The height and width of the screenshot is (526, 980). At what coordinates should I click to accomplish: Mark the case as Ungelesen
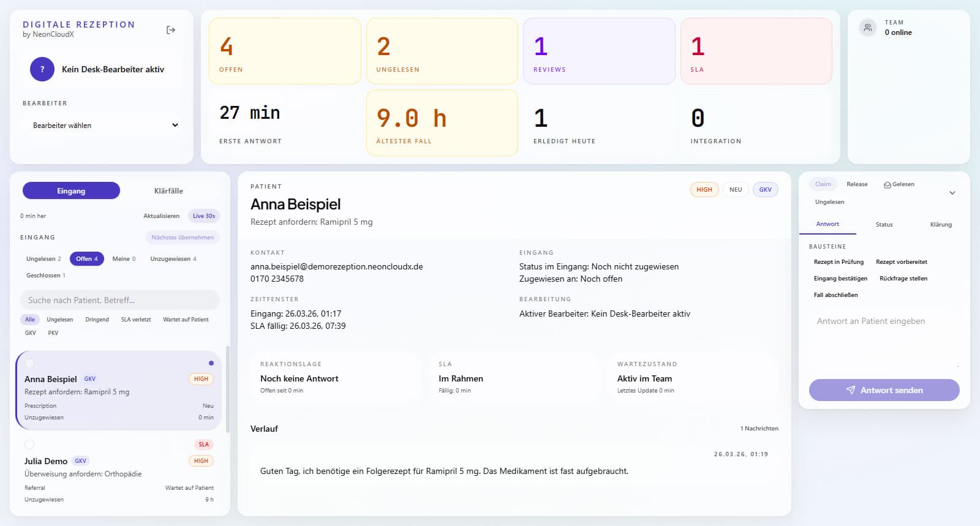point(829,202)
